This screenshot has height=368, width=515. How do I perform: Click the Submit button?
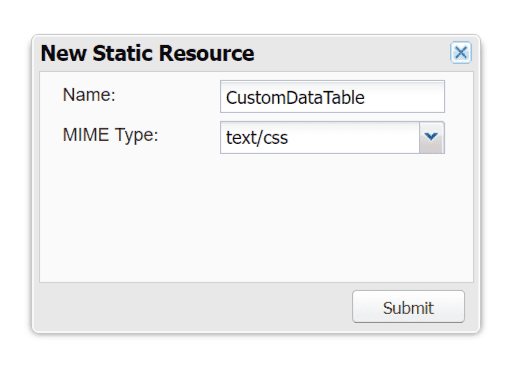408,307
